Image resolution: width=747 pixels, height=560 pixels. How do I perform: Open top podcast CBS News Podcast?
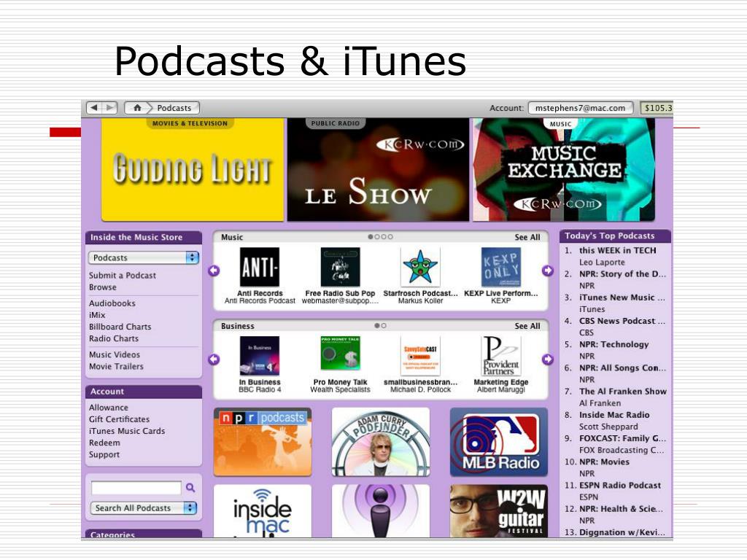pyautogui.click(x=622, y=321)
